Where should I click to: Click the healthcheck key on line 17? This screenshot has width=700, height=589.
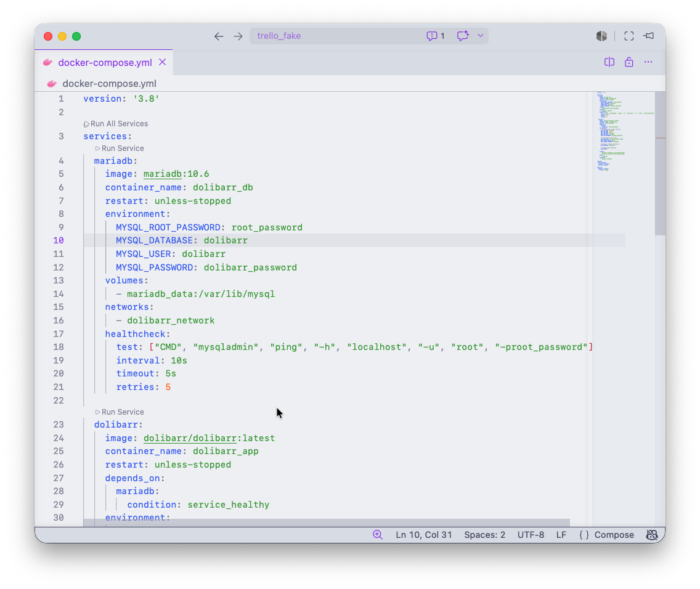(136, 334)
